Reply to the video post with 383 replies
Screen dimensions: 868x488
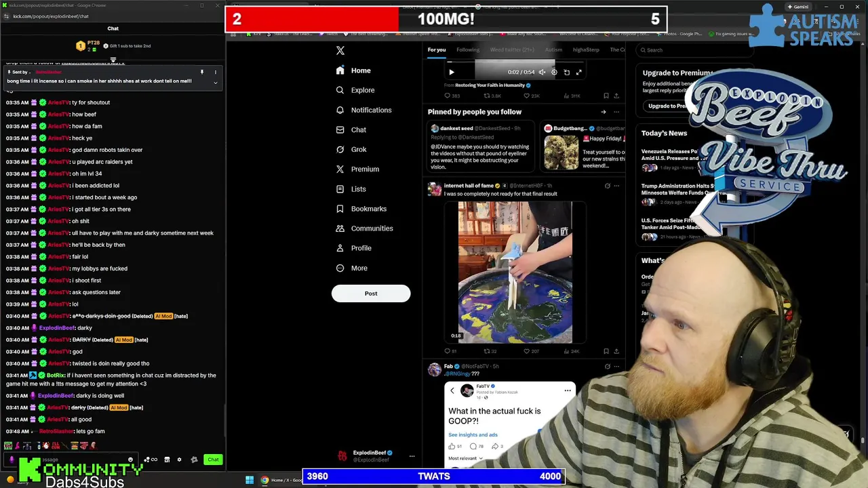[x=452, y=96]
